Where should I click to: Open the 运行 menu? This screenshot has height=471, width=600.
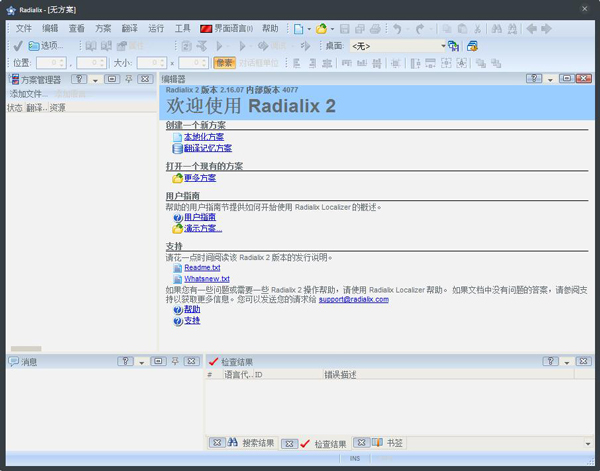[x=156, y=28]
